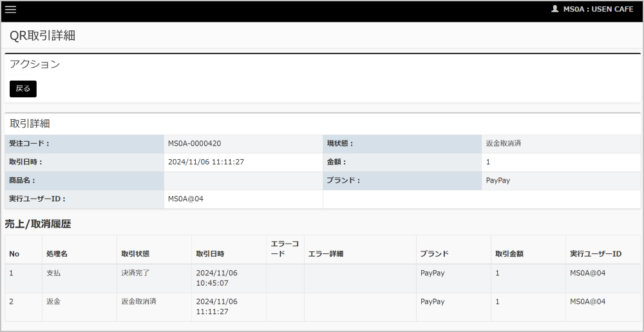This screenshot has height=332, width=644.
Task: Click the 実行ユーザーID column header
Action: click(x=595, y=254)
